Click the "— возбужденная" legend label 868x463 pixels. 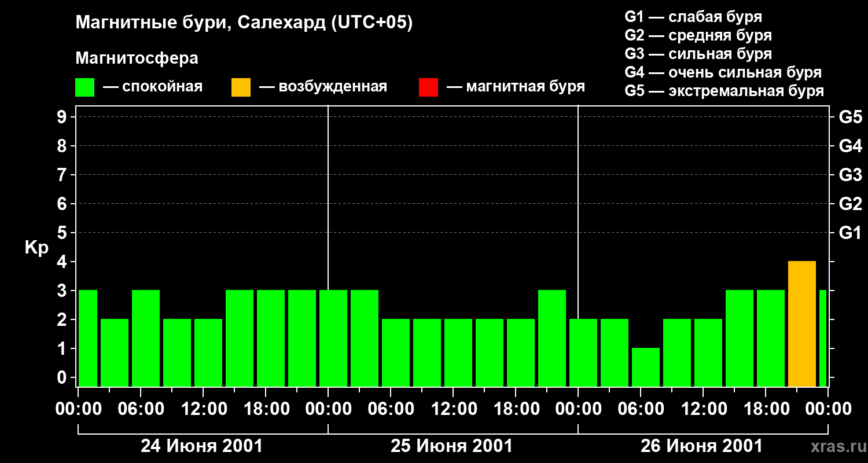click(323, 87)
